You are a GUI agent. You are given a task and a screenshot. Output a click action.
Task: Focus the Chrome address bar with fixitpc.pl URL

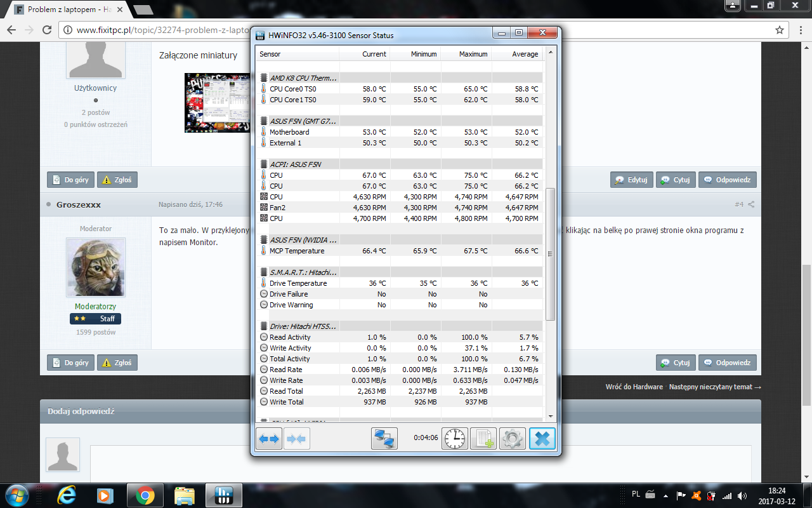pyautogui.click(x=419, y=30)
